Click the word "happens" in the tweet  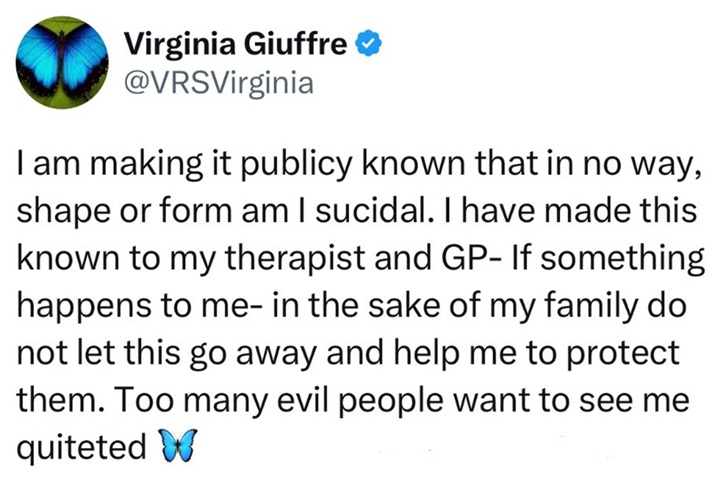pyautogui.click(x=86, y=307)
